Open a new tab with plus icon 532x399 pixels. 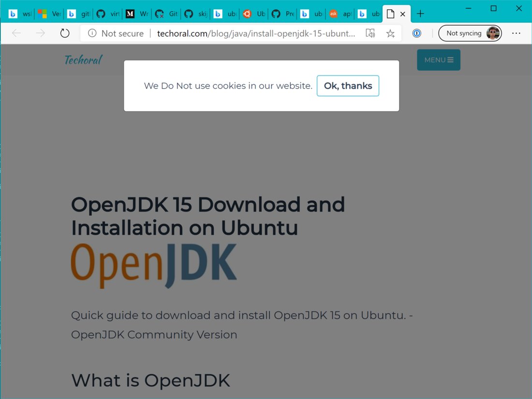click(x=420, y=14)
